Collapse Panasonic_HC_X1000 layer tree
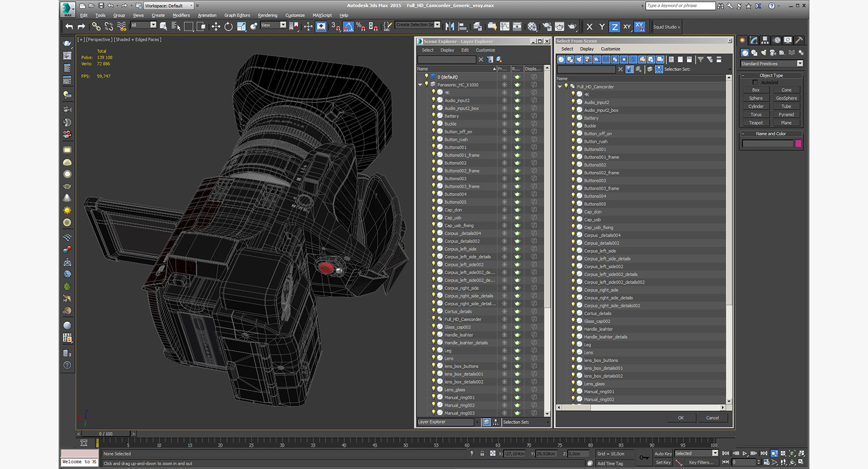The width and height of the screenshot is (868, 469). (420, 85)
